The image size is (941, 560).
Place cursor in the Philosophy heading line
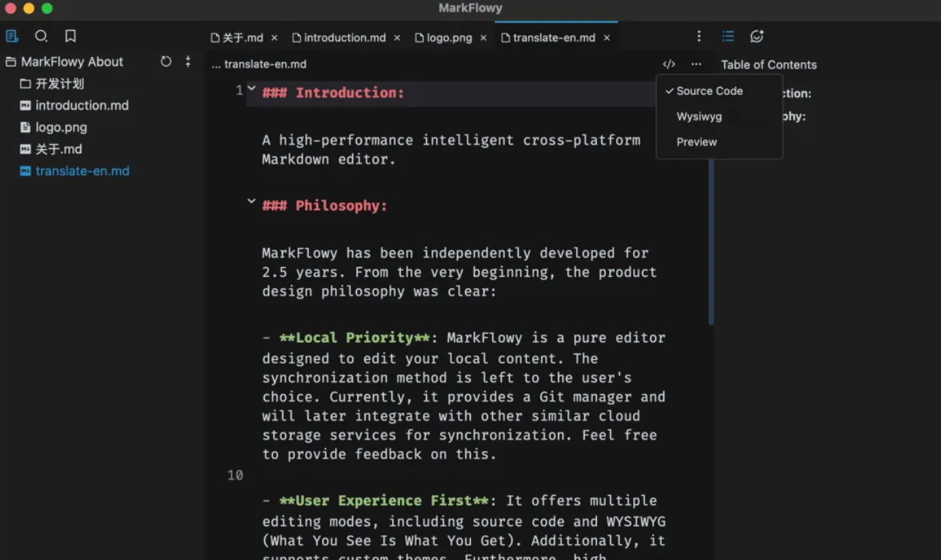325,206
